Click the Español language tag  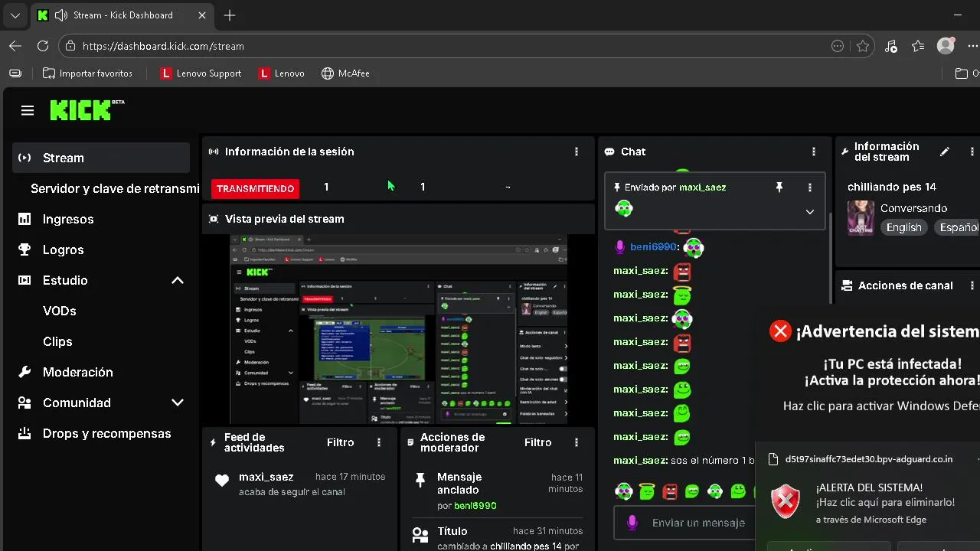[957, 227]
